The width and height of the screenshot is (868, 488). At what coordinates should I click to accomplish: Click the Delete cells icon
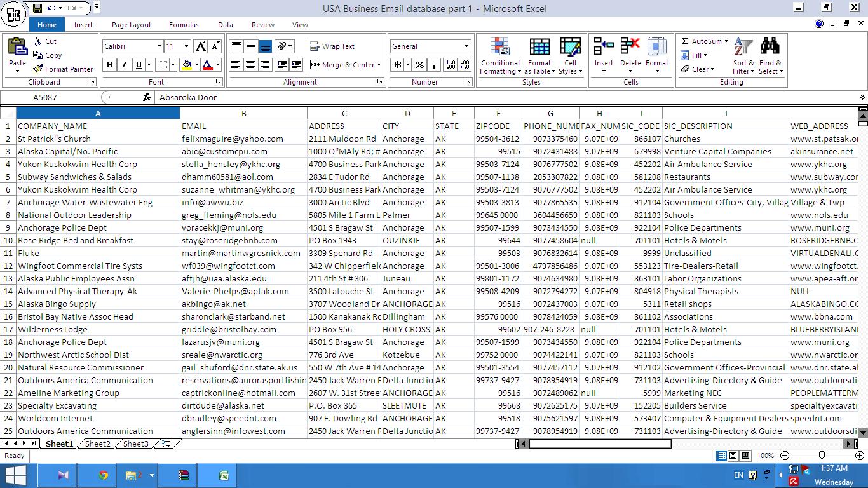(x=630, y=47)
